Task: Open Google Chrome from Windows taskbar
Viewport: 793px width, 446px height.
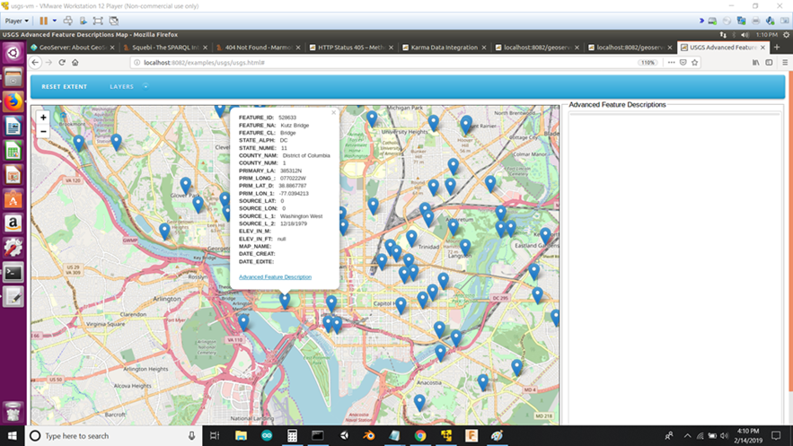Action: (x=420, y=435)
